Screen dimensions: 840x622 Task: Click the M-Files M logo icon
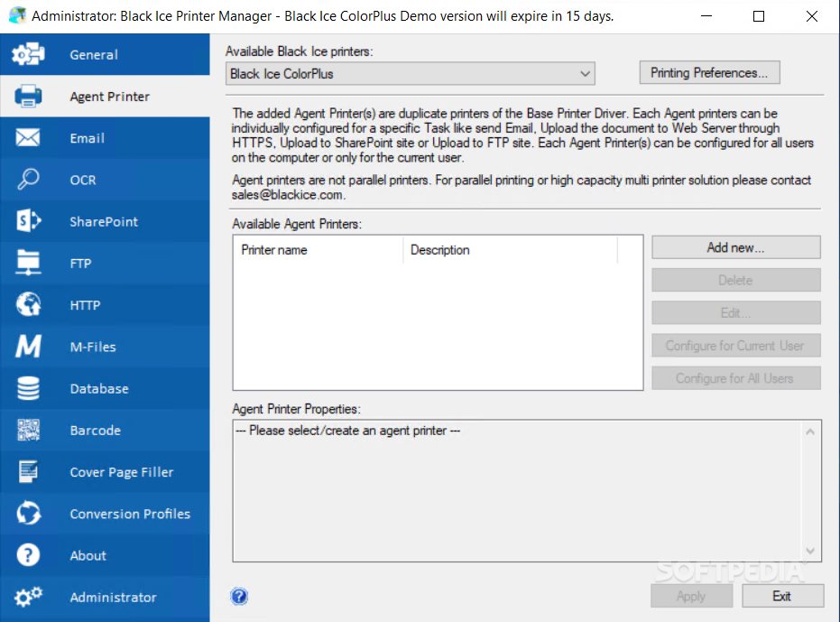pos(28,347)
